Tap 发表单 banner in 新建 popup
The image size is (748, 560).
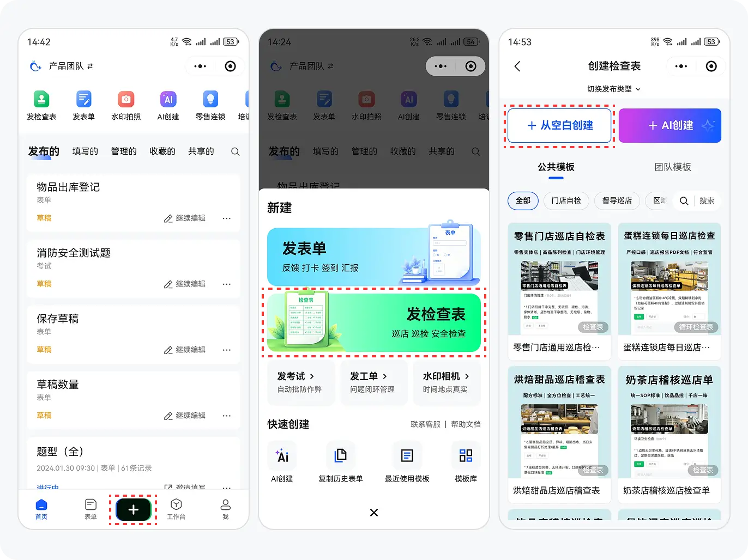click(x=374, y=256)
